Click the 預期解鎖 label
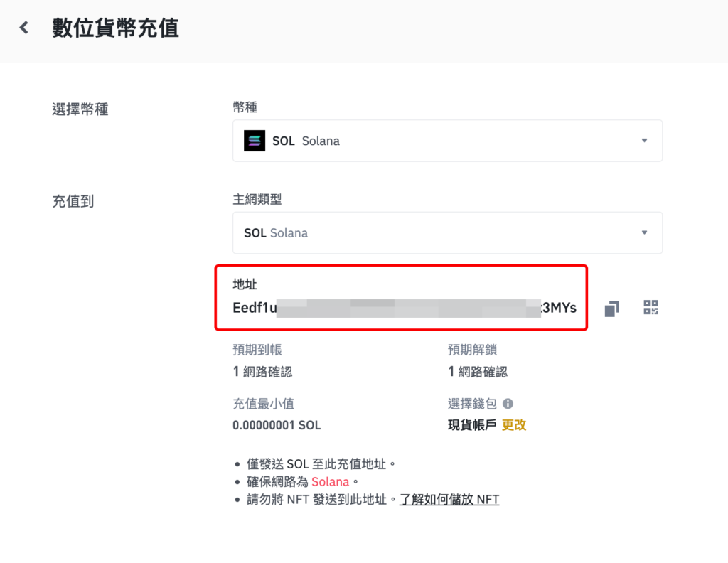728x563 pixels. (472, 350)
